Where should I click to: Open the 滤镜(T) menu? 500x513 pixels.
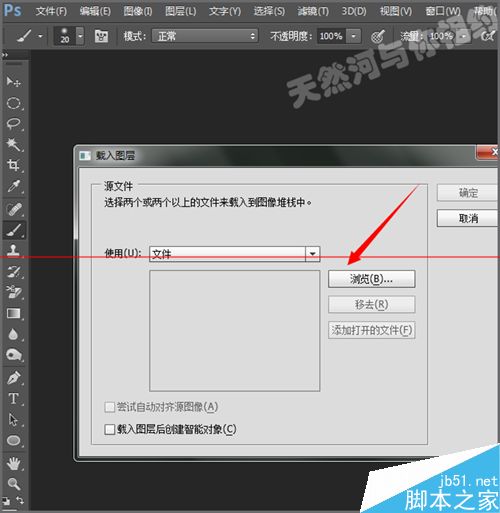click(x=313, y=11)
